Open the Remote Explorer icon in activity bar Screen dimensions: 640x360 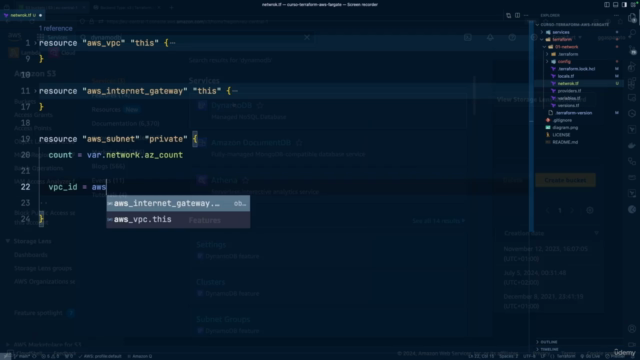point(632,98)
